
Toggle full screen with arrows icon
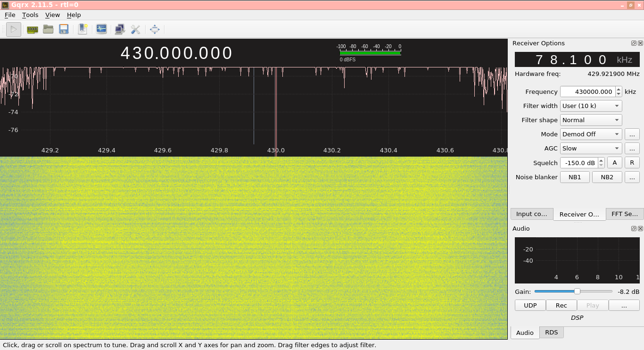tap(155, 29)
